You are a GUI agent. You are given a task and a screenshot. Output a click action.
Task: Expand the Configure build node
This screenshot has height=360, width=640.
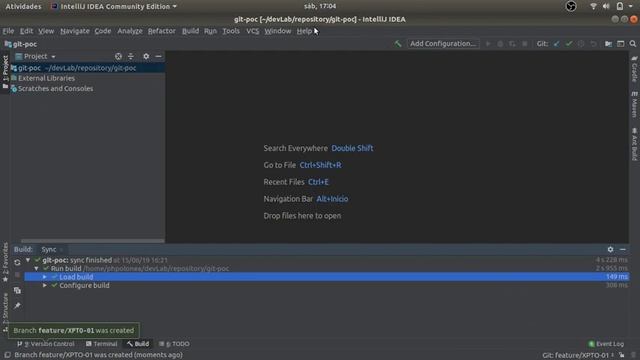pos(44,285)
